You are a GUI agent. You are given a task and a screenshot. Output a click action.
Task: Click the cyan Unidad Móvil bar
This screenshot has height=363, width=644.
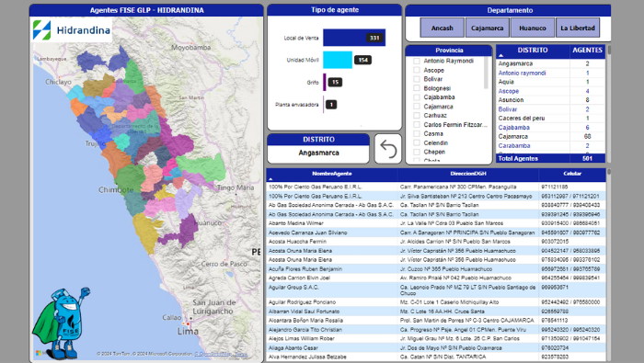point(338,60)
